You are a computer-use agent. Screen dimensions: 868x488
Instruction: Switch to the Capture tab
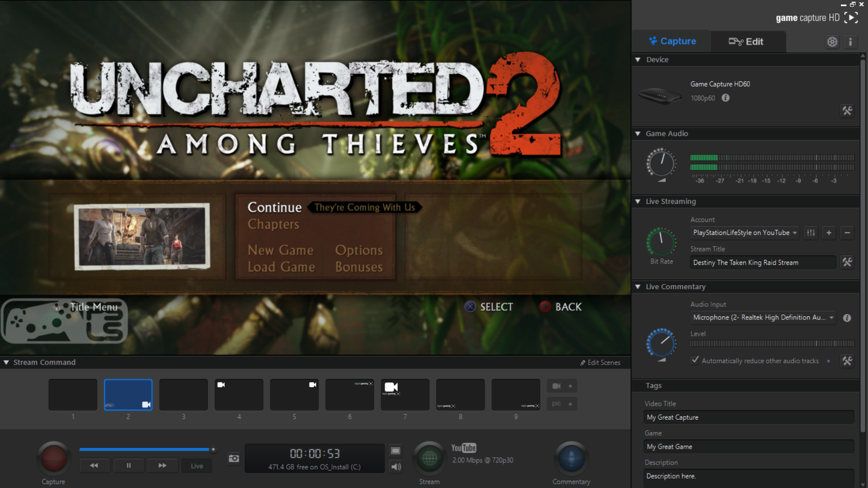(672, 42)
